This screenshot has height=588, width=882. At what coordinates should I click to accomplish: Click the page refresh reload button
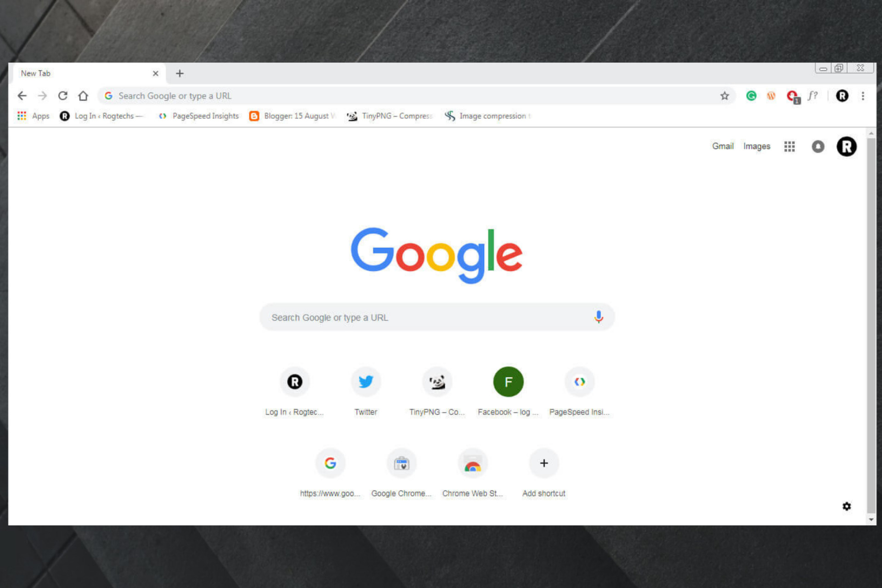(63, 96)
